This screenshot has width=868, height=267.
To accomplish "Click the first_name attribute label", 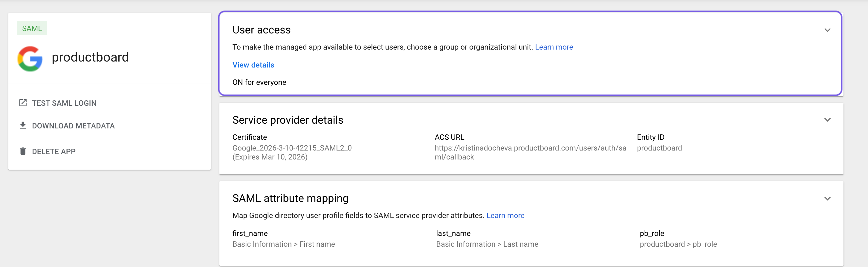I will pyautogui.click(x=250, y=234).
